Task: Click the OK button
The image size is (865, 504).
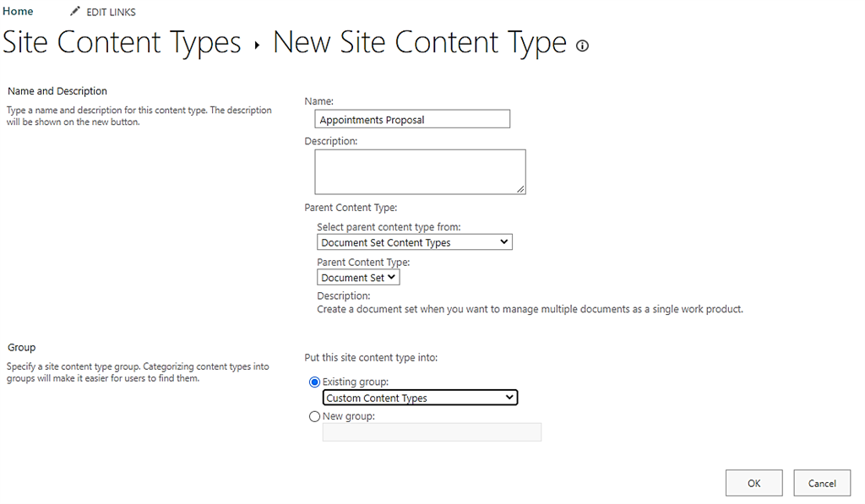Action: (x=753, y=482)
